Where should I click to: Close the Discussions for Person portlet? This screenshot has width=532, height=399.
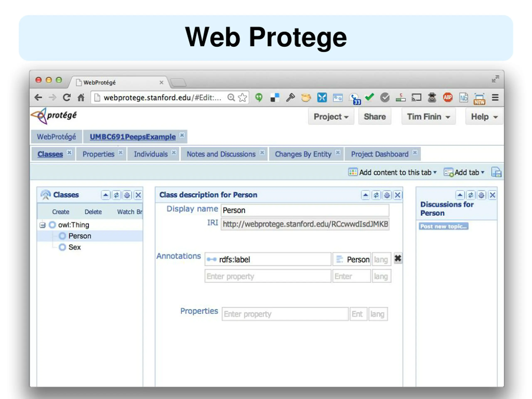coord(492,195)
